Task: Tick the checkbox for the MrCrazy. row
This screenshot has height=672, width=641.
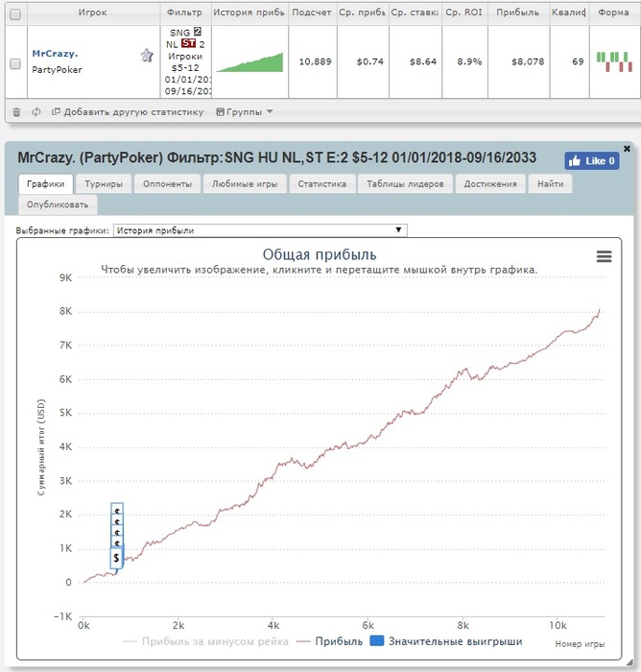Action: (x=15, y=64)
